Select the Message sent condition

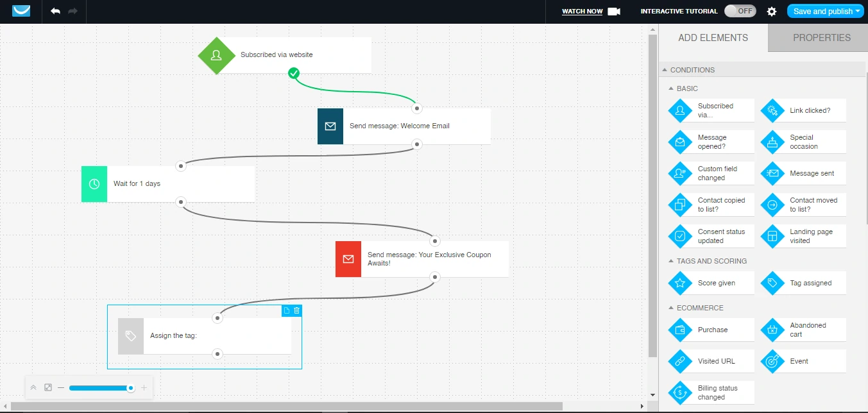(x=803, y=173)
